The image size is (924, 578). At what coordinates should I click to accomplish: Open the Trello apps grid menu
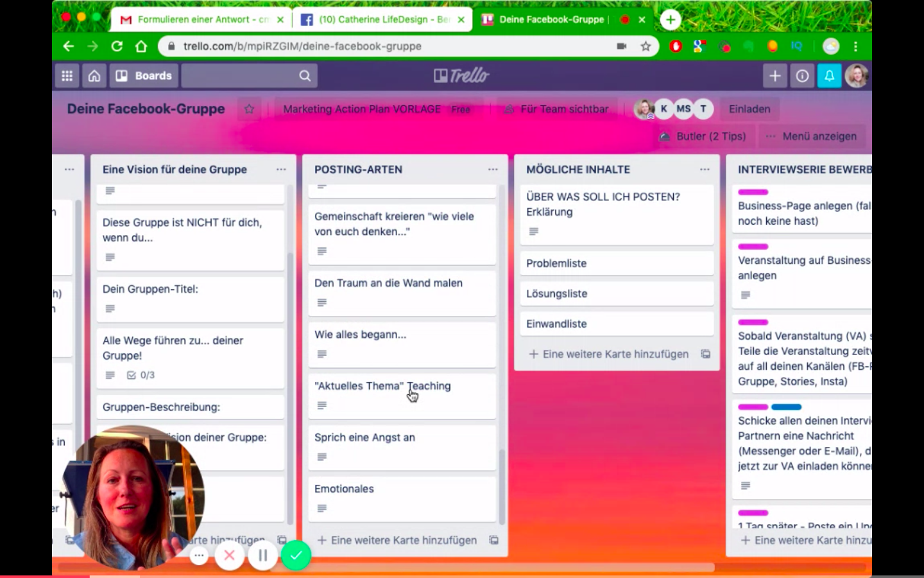click(x=67, y=76)
